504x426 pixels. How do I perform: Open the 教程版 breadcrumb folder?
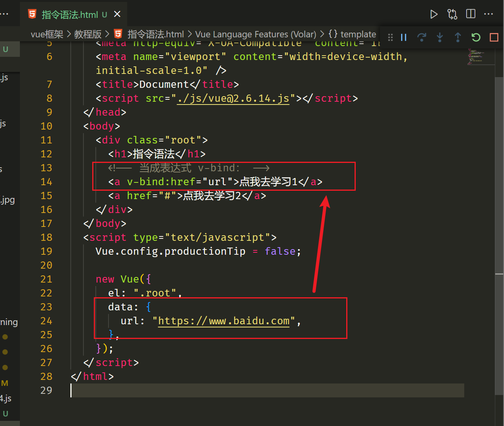coord(88,34)
